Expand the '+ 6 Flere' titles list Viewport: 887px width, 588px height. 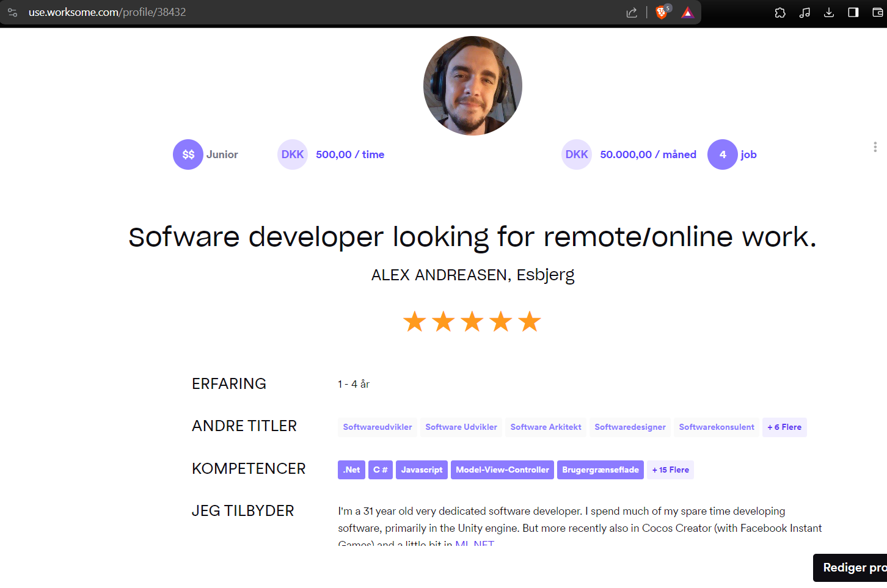point(784,427)
